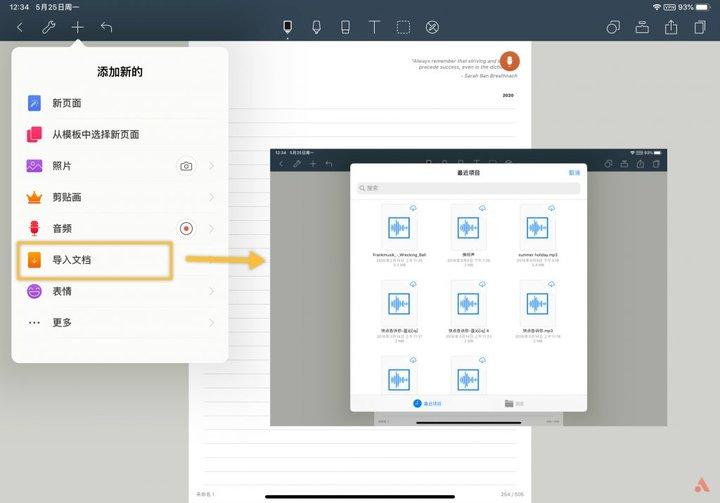Select the dashed Lasso selection tool
This screenshot has height=503, width=720.
click(x=403, y=27)
